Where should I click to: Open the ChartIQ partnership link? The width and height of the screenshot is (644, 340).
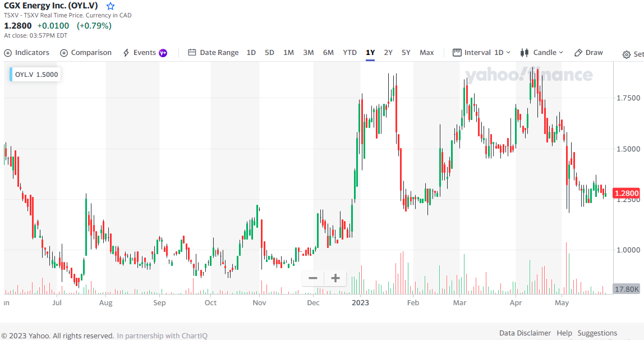point(162,336)
